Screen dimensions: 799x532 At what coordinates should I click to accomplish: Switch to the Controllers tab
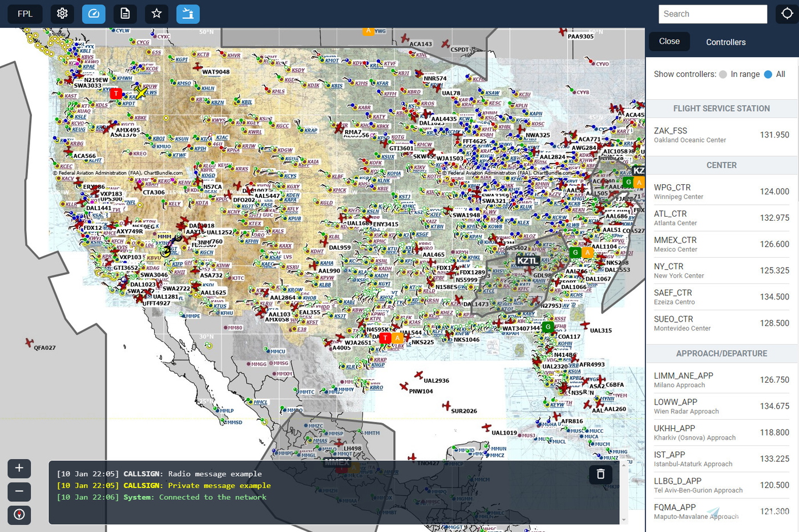point(725,42)
